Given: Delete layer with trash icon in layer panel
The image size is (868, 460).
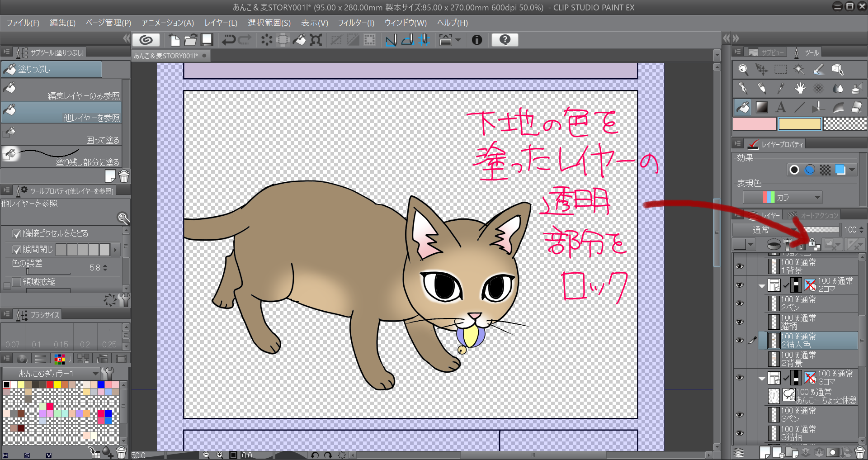Looking at the screenshot, I should point(859,452).
